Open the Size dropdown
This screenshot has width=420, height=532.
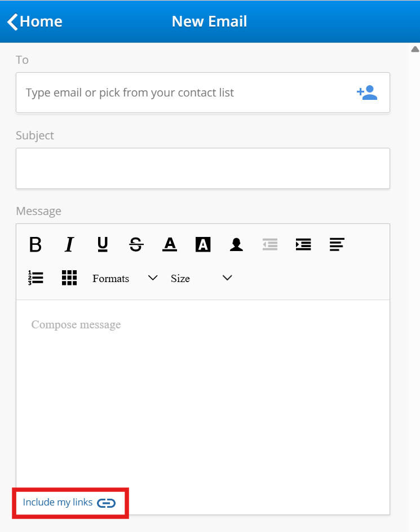tap(201, 278)
